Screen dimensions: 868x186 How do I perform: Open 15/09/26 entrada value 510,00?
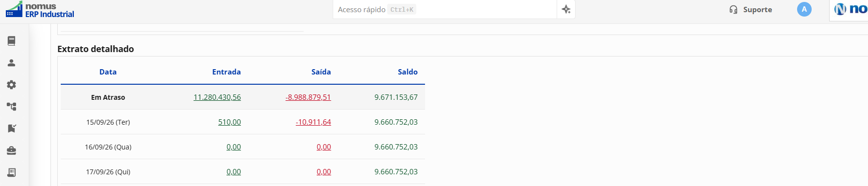click(229, 122)
